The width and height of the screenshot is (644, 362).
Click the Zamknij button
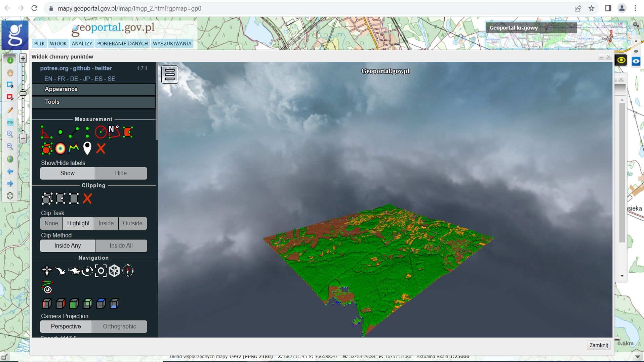599,345
